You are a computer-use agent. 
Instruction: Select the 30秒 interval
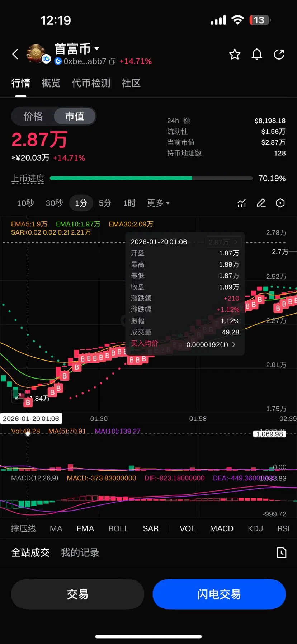[54, 203]
